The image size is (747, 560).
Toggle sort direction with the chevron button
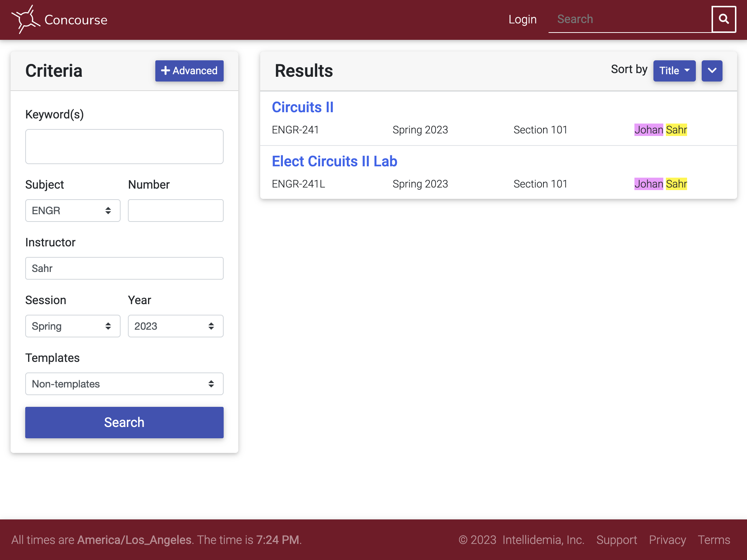click(x=712, y=71)
